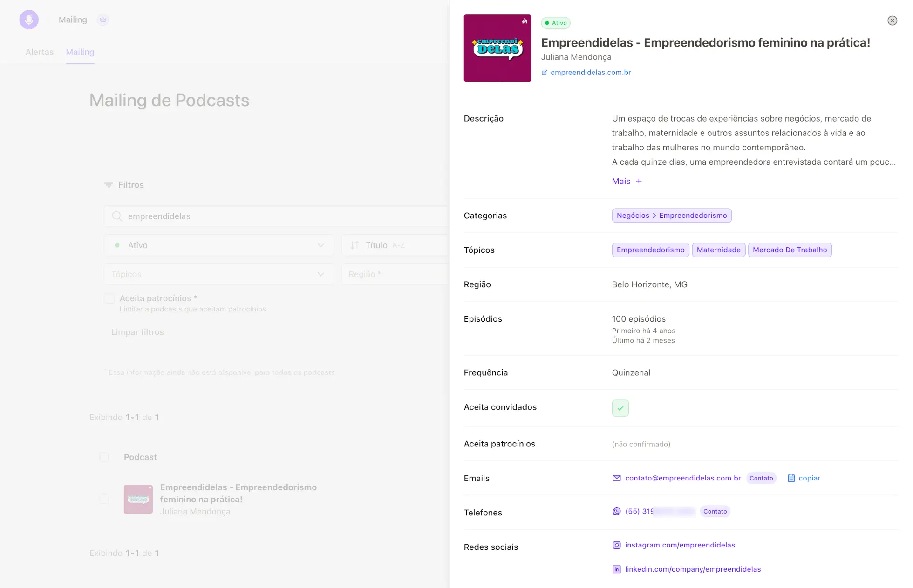Click the WhatsApp phone icon
Viewport: 913px width, 588px height.
[x=616, y=512]
